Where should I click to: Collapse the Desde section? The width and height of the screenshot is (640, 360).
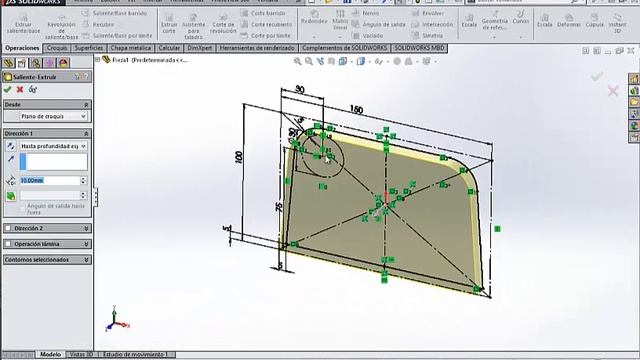[x=86, y=105]
